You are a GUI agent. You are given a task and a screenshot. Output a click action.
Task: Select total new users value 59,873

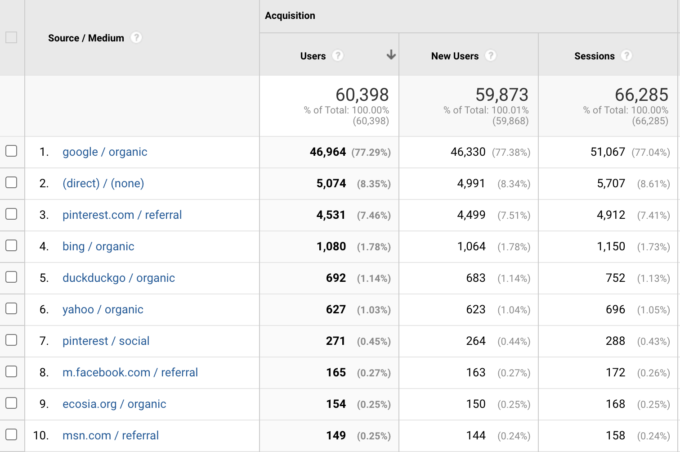502,95
